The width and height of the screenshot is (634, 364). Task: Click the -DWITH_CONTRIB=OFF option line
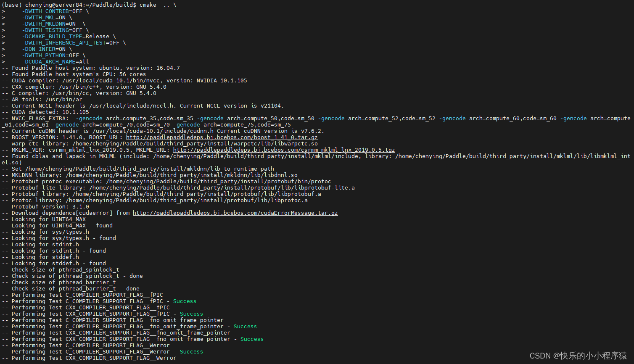click(x=55, y=11)
